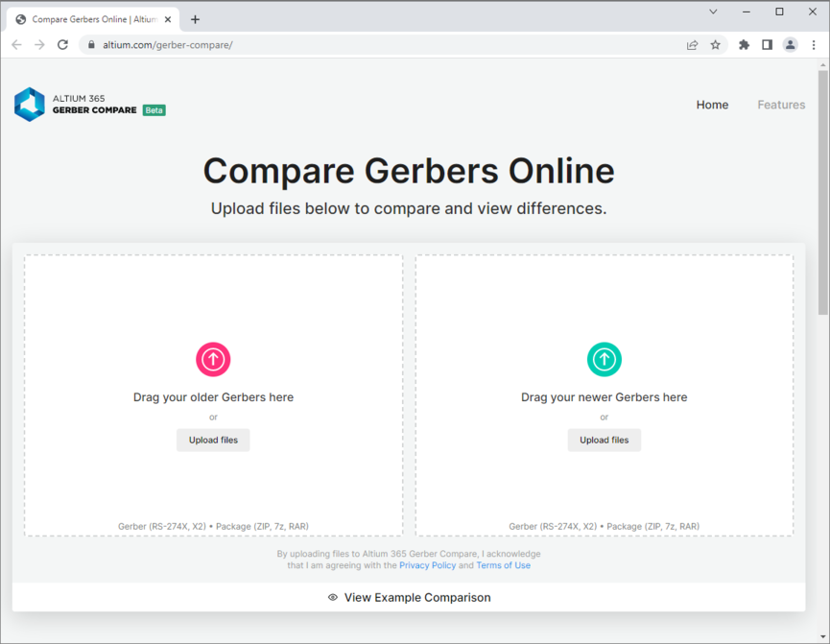The image size is (830, 644).
Task: Reload the page with the refresh icon
Action: [62, 44]
